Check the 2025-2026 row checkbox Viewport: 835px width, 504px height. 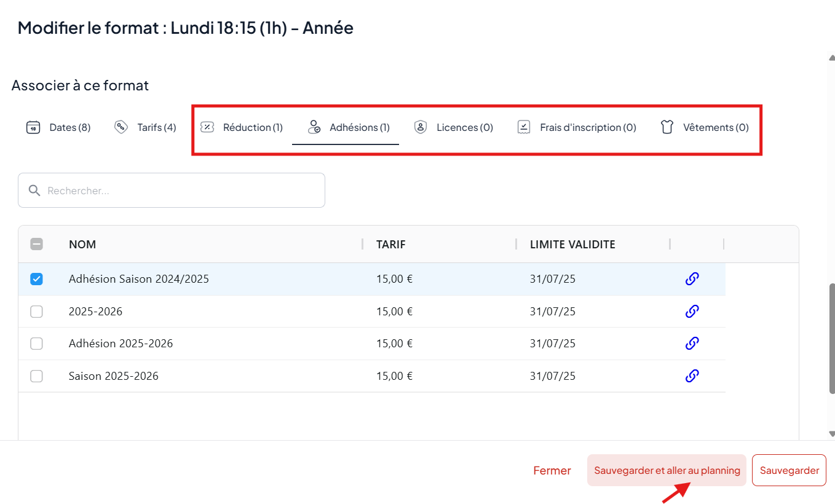pos(37,312)
